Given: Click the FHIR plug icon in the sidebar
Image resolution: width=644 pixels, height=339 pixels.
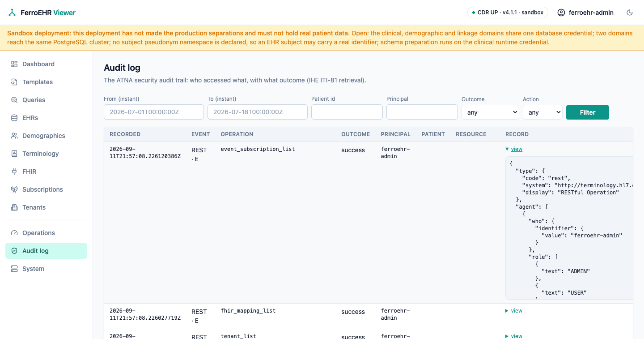Looking at the screenshot, I should coord(14,172).
